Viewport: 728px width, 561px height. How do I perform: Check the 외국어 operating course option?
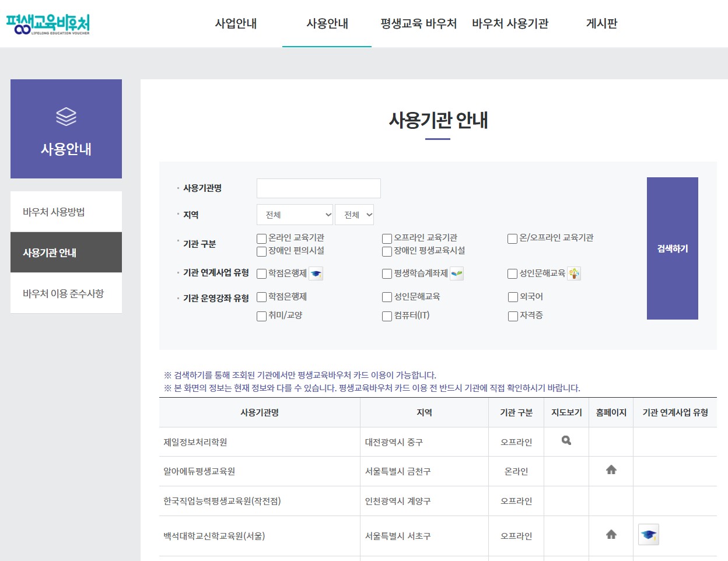[512, 296]
